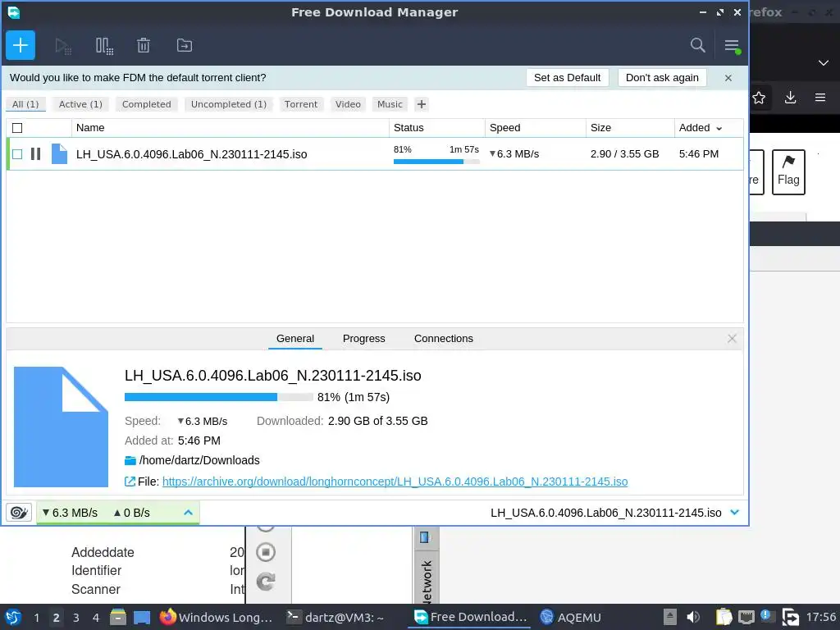Show Completed downloads filter
840x630 pixels.
(146, 104)
